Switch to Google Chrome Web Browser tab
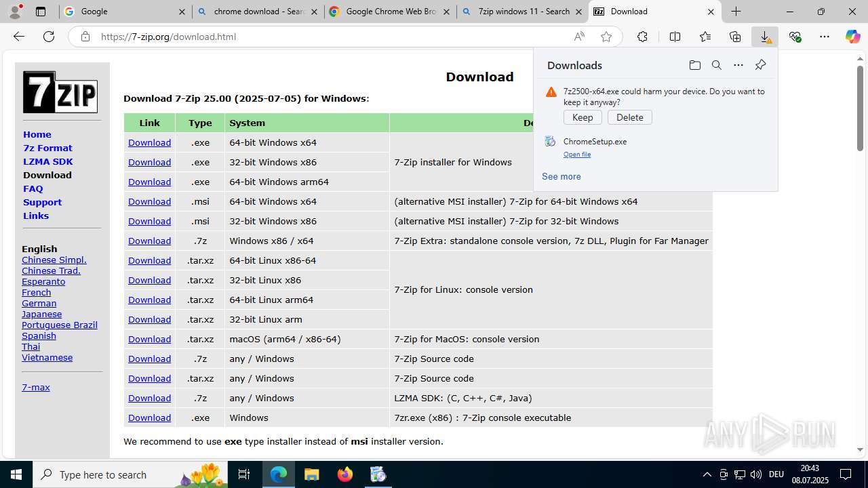Screen dimensions: 868x488 tap(390, 12)
